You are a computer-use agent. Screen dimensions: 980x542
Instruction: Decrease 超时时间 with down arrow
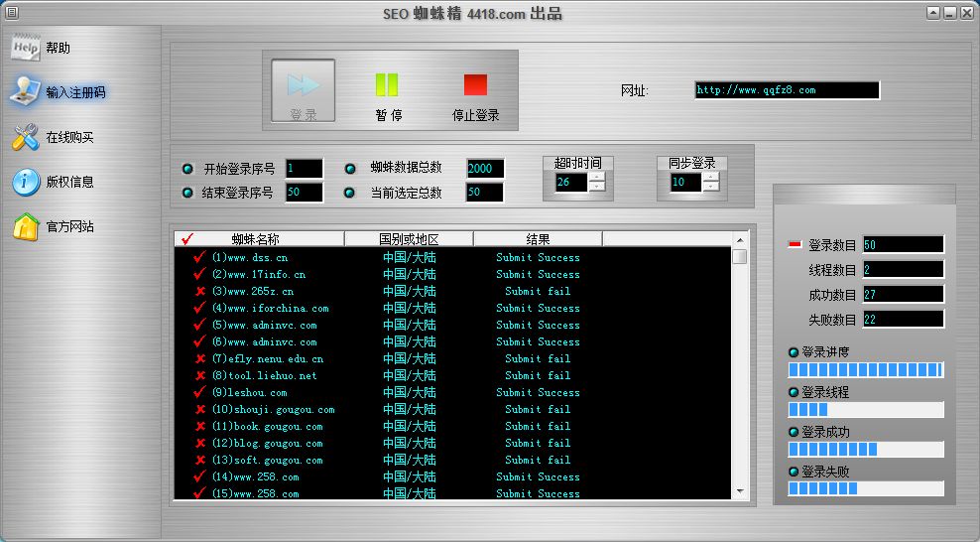[x=597, y=187]
